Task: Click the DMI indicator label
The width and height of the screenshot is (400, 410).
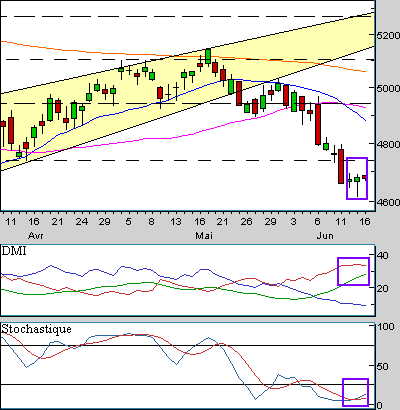Action: [x=14, y=251]
